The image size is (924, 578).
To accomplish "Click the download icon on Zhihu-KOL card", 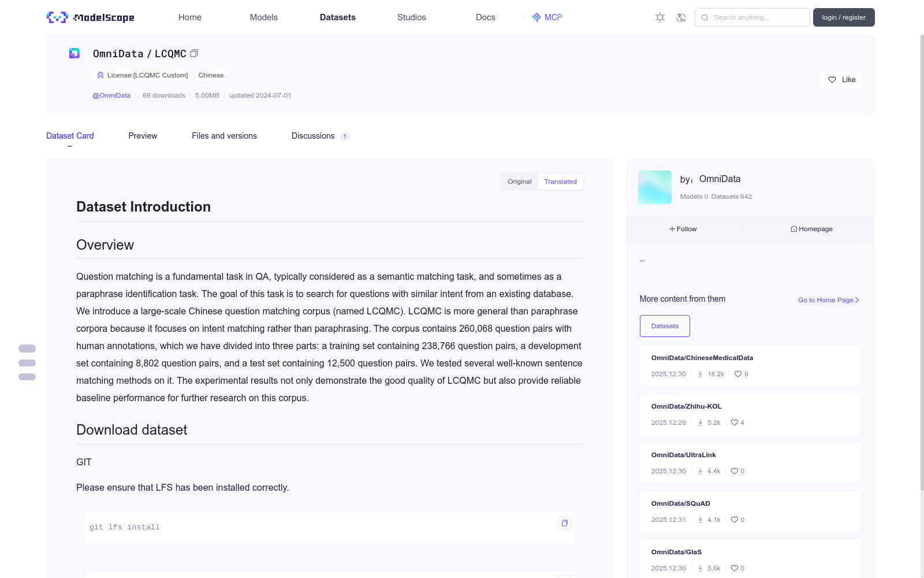I will click(x=701, y=423).
